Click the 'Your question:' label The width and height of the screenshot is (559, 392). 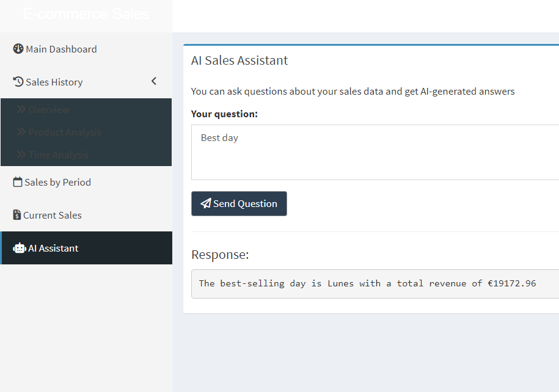pyautogui.click(x=224, y=114)
